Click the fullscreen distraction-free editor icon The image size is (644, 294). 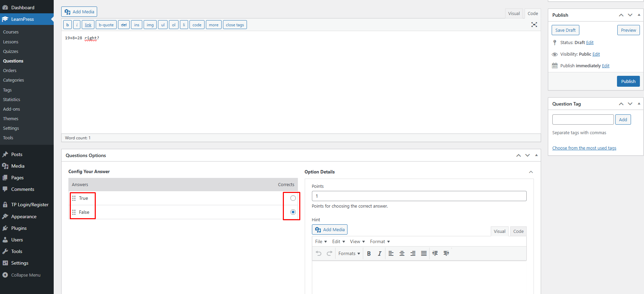(534, 25)
